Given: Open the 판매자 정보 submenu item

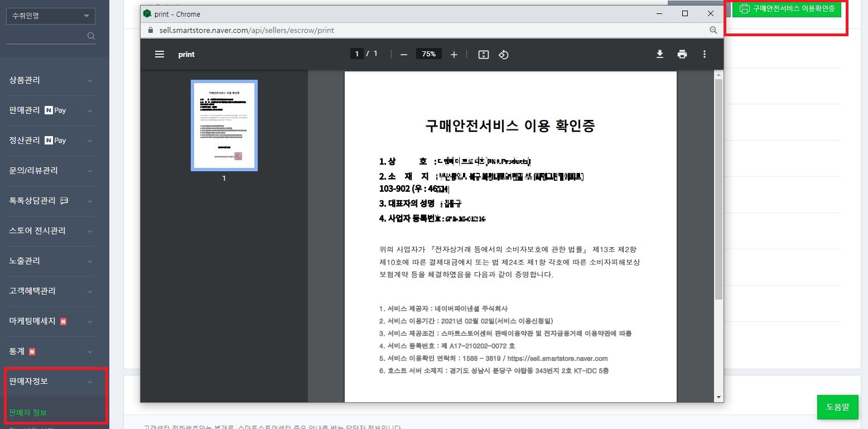Looking at the screenshot, I should [x=28, y=413].
